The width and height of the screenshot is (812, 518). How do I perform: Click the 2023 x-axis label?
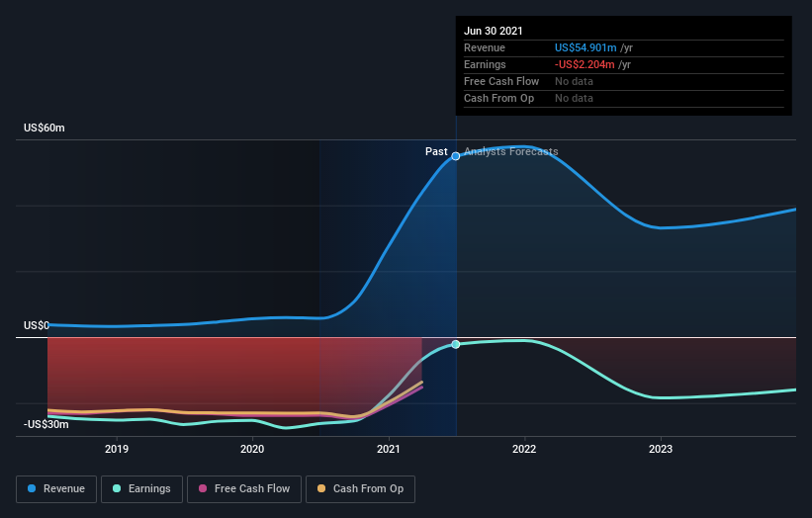coord(661,449)
